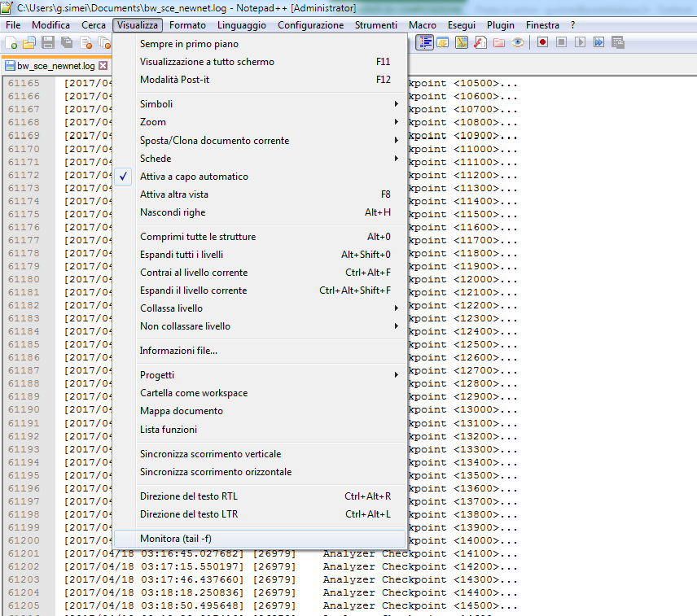
Task: Open a file using the Open folder icon
Action: [x=29, y=42]
